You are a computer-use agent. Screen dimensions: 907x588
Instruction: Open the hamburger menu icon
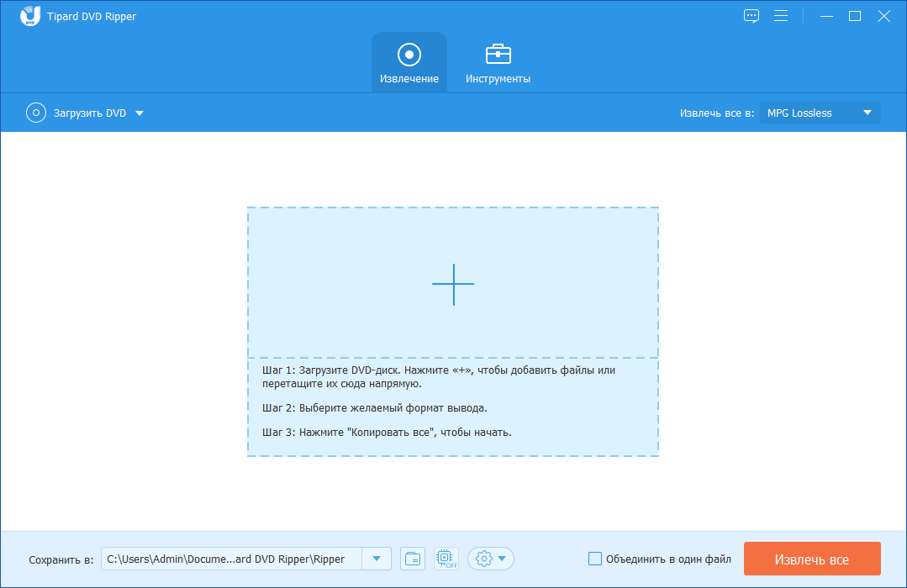coord(781,15)
